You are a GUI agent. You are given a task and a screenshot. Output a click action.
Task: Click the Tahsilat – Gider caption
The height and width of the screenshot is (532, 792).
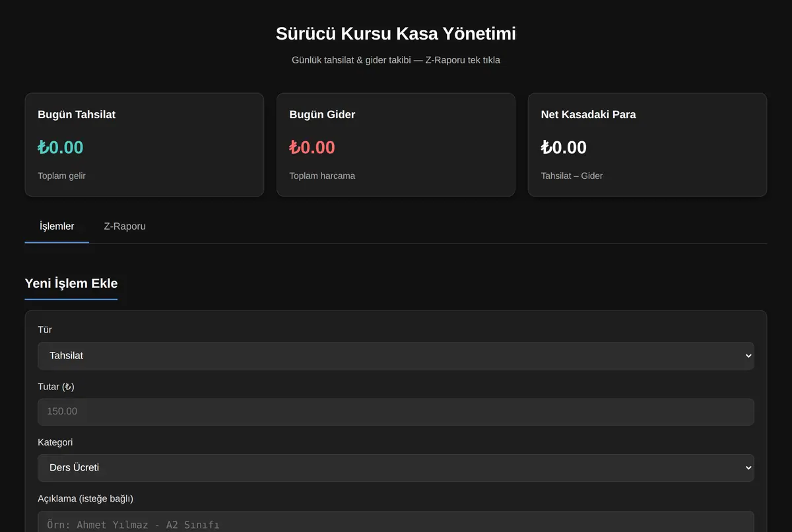pyautogui.click(x=572, y=176)
